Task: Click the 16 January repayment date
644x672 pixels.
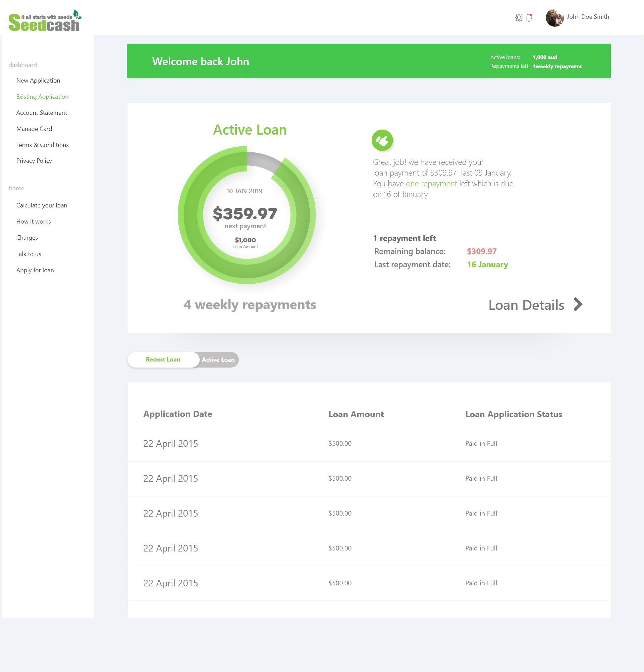Action: [487, 265]
